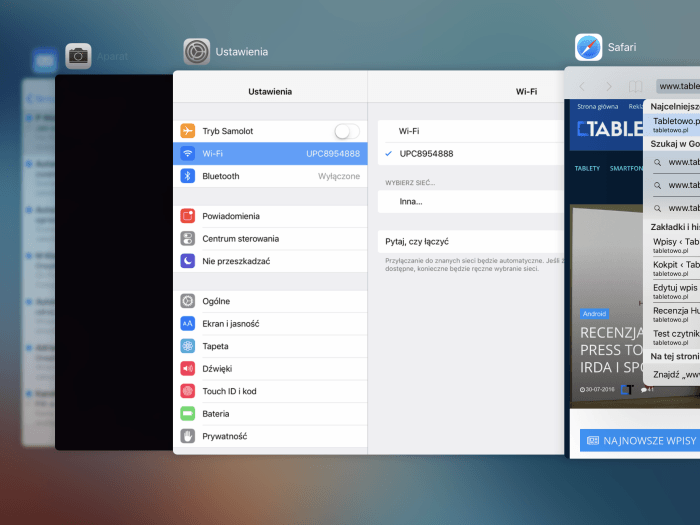Click the Safari address bar
This screenshot has width=700, height=525.
(678, 86)
